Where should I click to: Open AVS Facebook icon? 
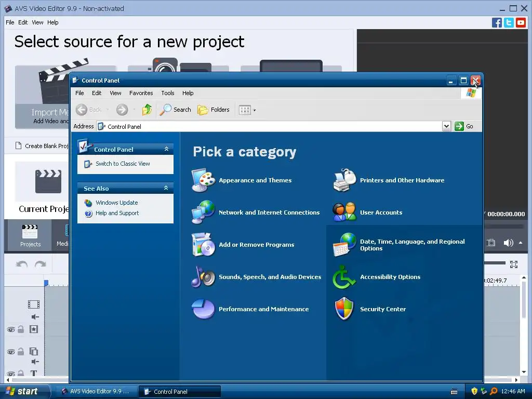[497, 23]
